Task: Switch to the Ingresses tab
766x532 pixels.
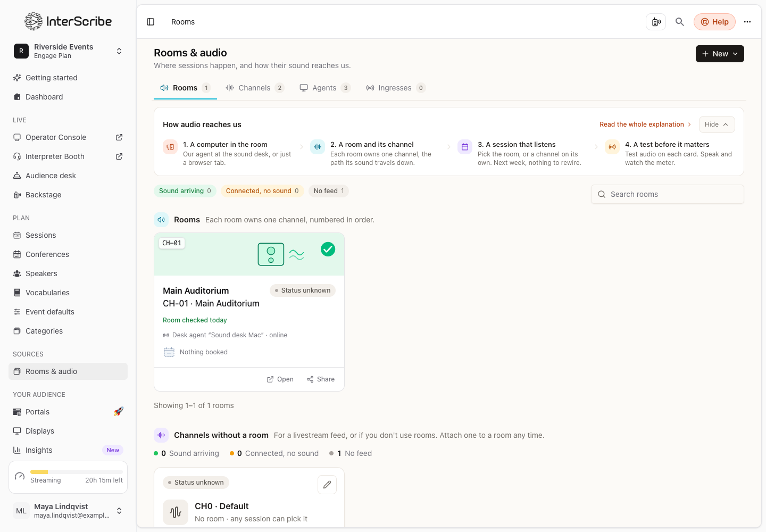Action: pyautogui.click(x=395, y=88)
